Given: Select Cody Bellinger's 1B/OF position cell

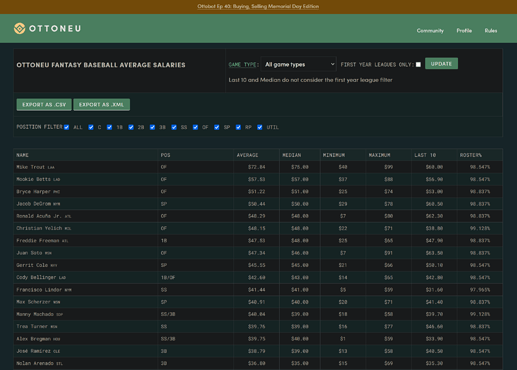Looking at the screenshot, I should tap(196, 277).
